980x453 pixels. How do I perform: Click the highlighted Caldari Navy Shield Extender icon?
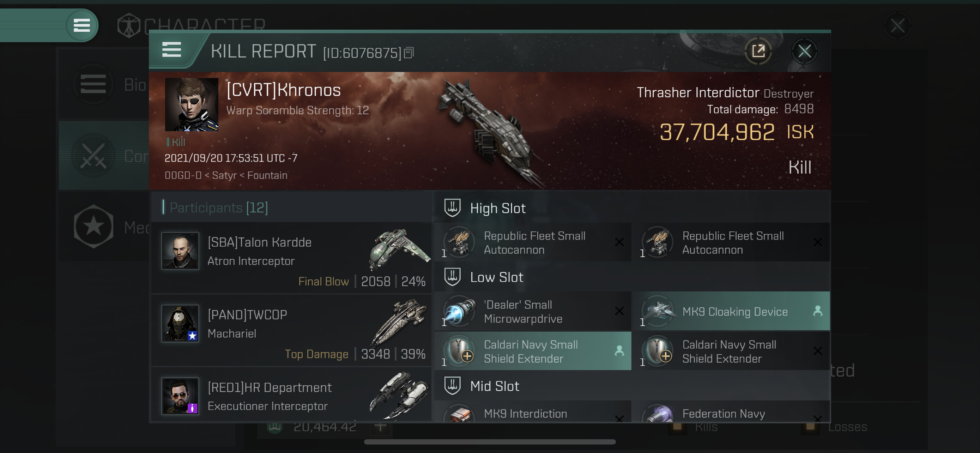tap(460, 351)
